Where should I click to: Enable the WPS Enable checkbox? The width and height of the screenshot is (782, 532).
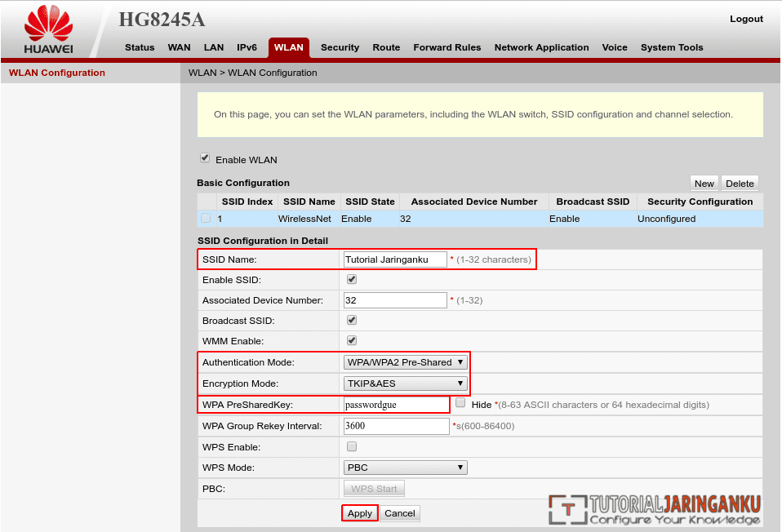pos(351,446)
